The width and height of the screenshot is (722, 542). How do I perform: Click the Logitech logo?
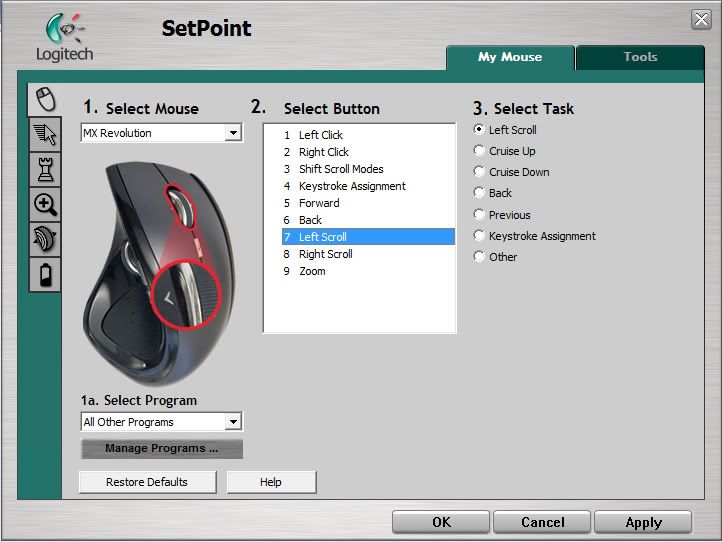coord(65,38)
